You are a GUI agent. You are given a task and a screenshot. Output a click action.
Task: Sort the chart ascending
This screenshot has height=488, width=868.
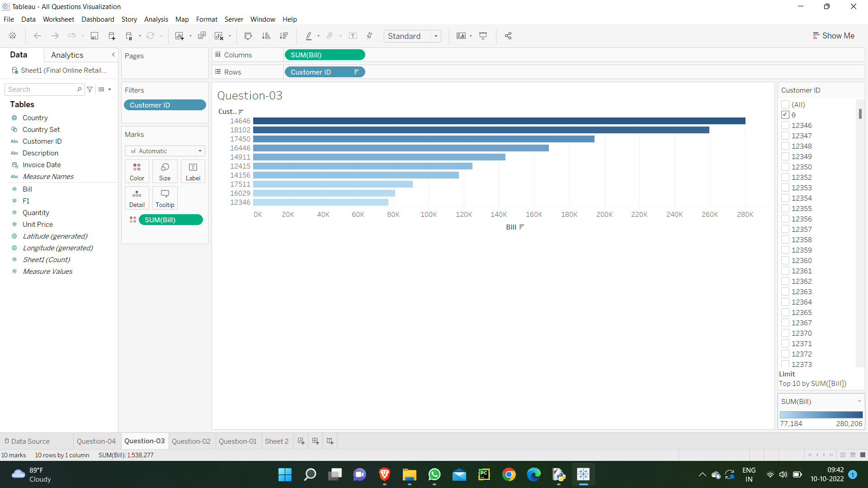point(266,36)
